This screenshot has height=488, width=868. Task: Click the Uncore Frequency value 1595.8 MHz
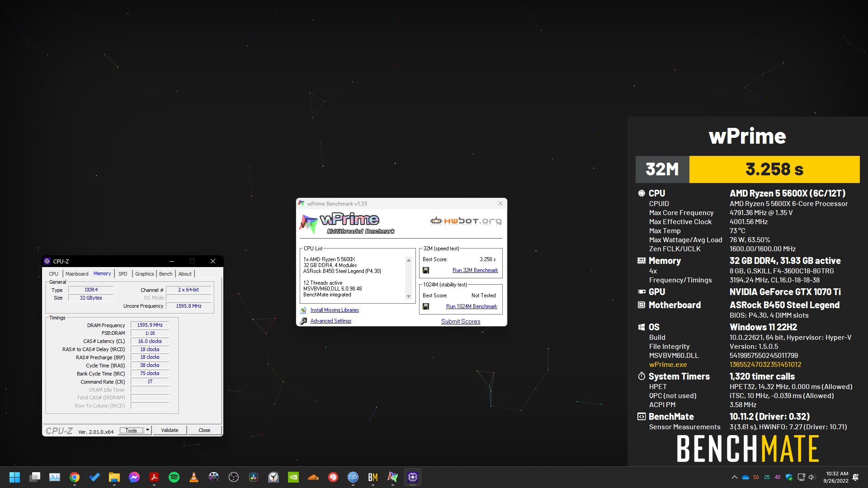pyautogui.click(x=189, y=306)
